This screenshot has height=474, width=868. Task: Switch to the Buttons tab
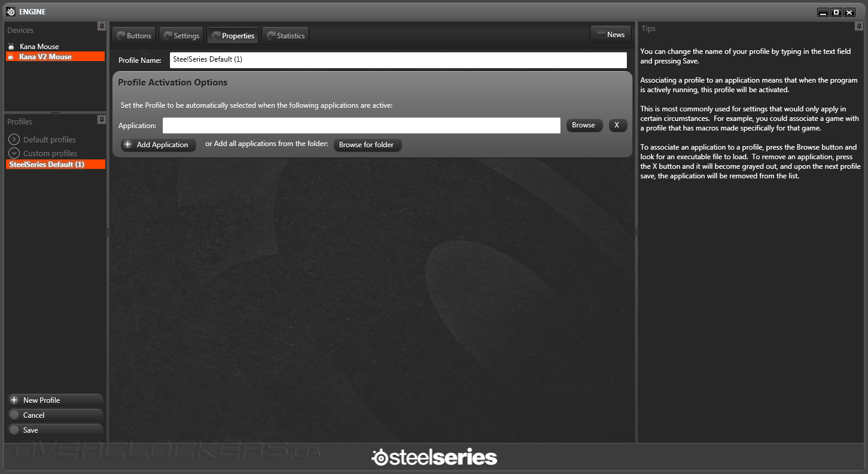pos(134,36)
